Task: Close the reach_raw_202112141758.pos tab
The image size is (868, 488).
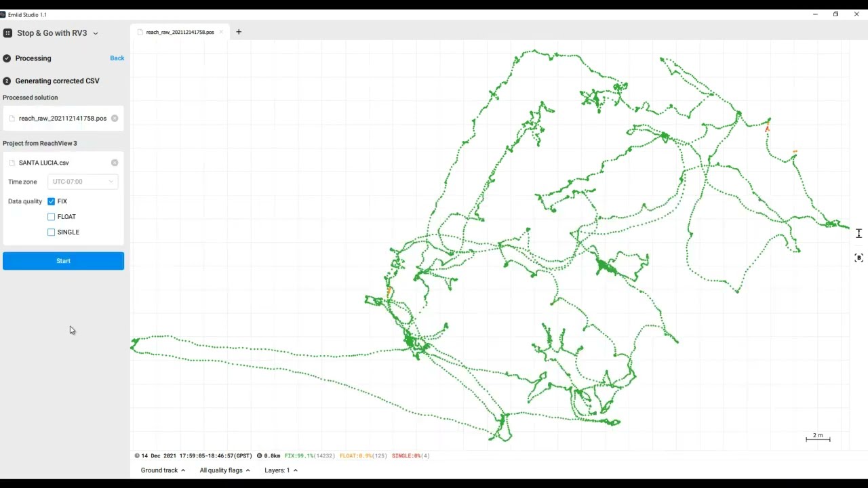Action: 221,32
